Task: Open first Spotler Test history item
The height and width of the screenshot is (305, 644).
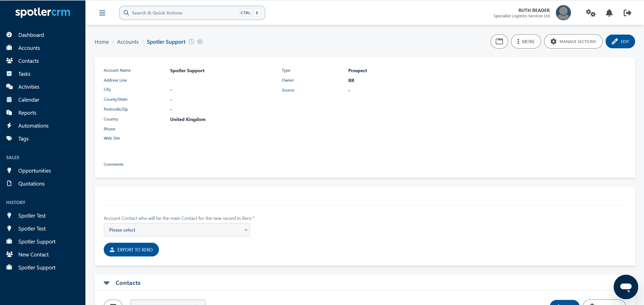Action: (x=32, y=216)
